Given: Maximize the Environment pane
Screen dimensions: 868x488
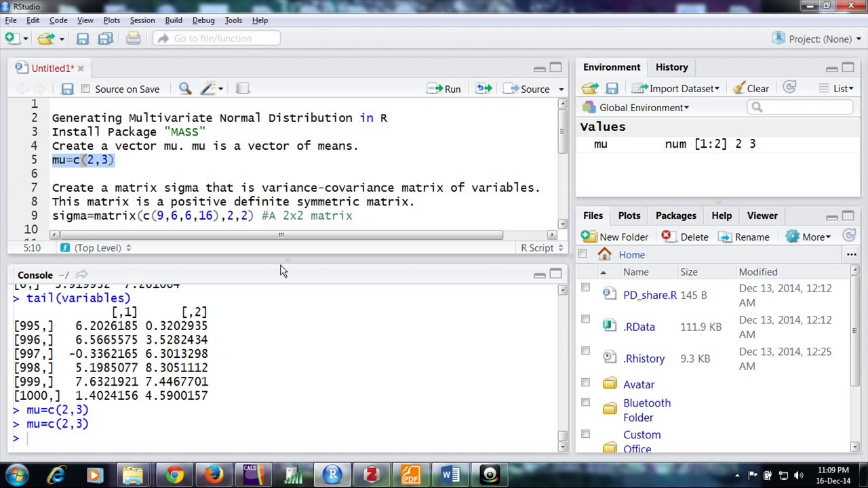Looking at the screenshot, I should [x=848, y=67].
